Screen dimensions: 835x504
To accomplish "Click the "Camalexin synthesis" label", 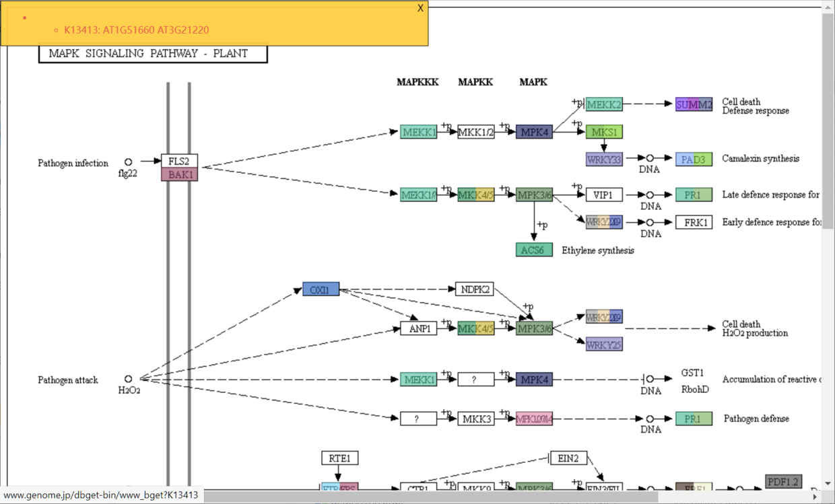I will click(761, 159).
